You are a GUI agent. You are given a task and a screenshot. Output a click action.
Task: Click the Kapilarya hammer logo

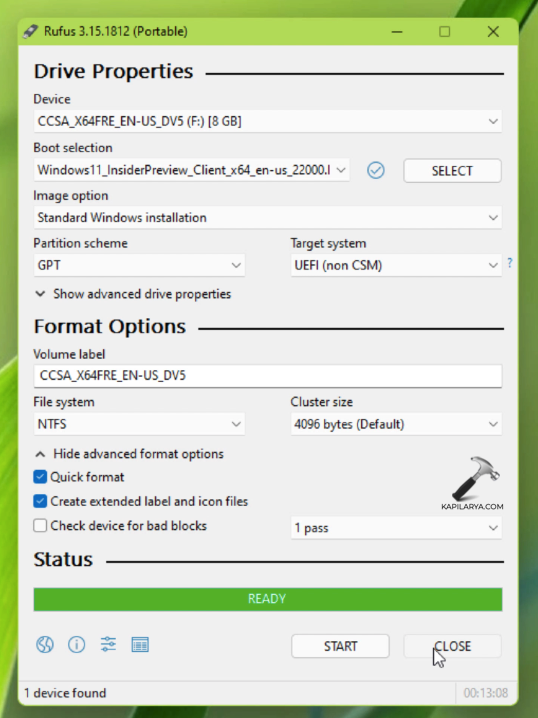click(474, 483)
